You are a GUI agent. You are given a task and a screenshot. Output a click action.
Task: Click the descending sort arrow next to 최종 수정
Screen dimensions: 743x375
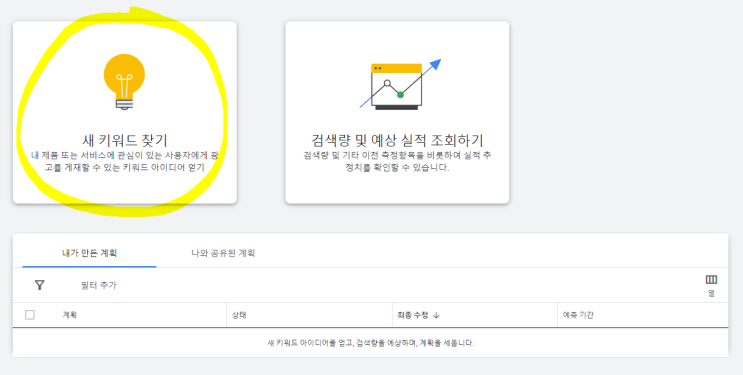pyautogui.click(x=436, y=315)
